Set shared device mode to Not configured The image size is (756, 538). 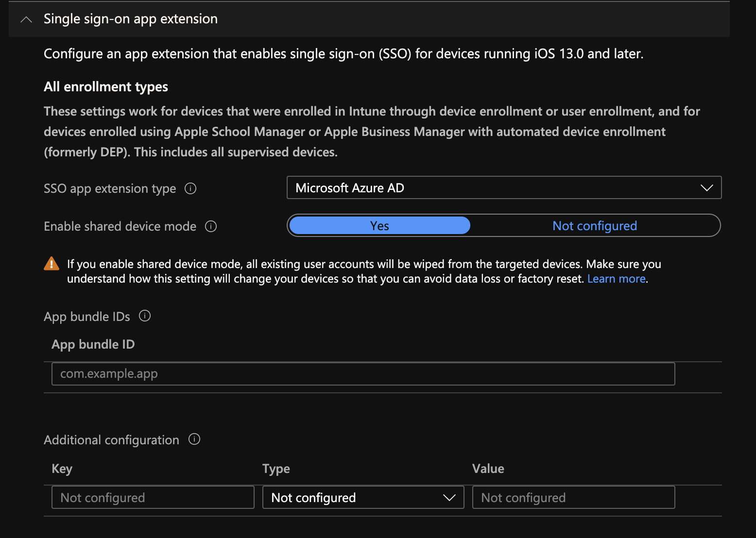pyautogui.click(x=595, y=226)
